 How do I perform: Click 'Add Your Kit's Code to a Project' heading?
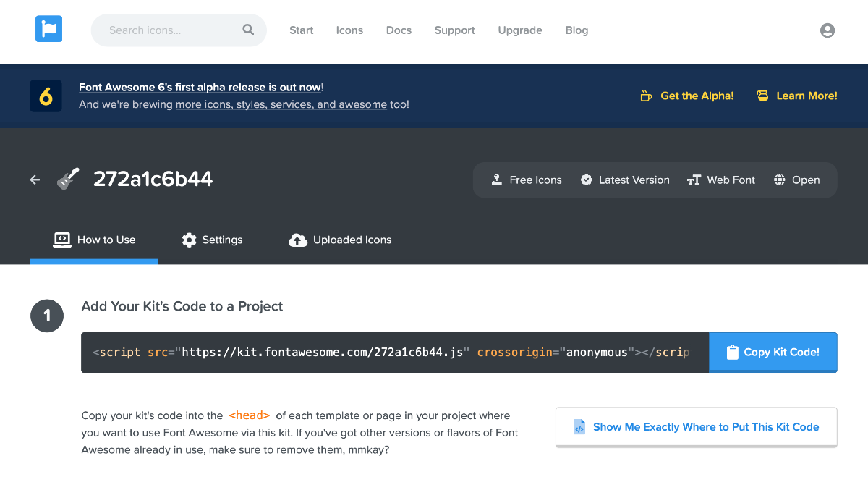pos(182,306)
